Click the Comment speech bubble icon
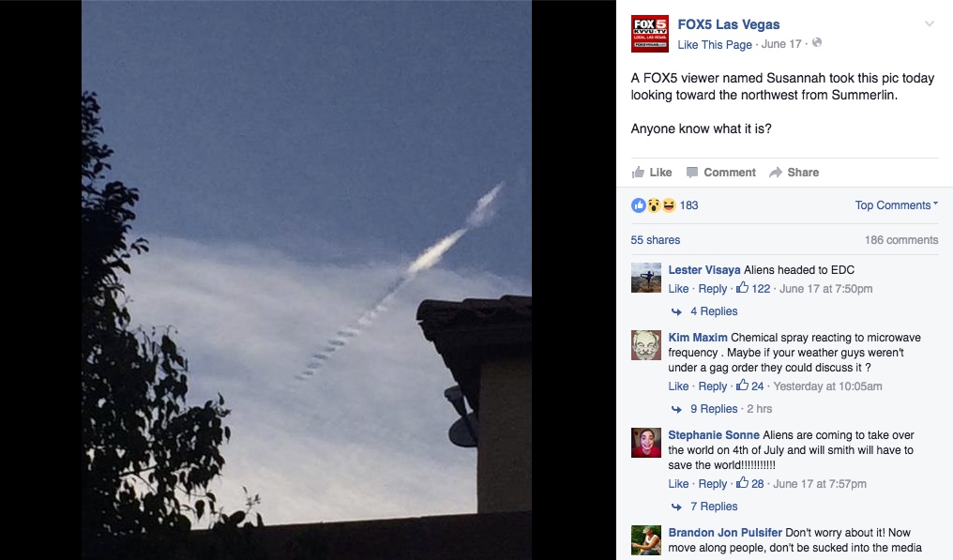This screenshot has width=953, height=560. 691,173
